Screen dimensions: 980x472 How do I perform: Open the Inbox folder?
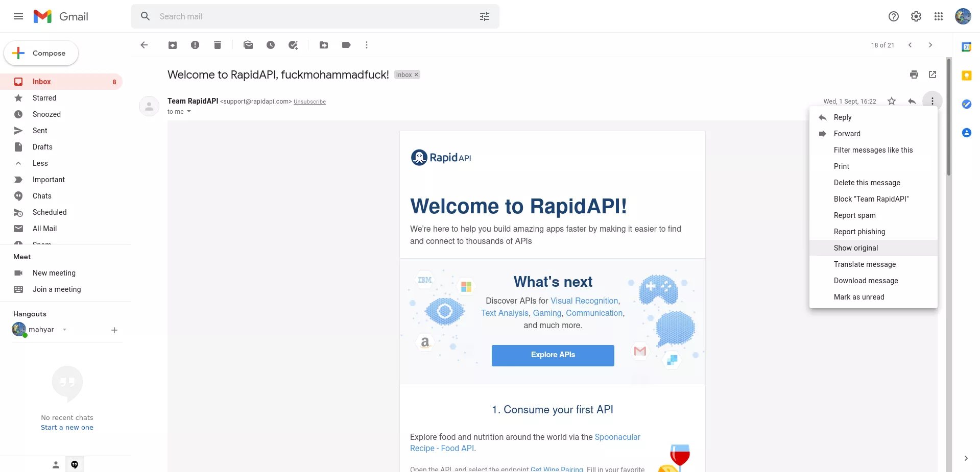[x=61, y=82]
